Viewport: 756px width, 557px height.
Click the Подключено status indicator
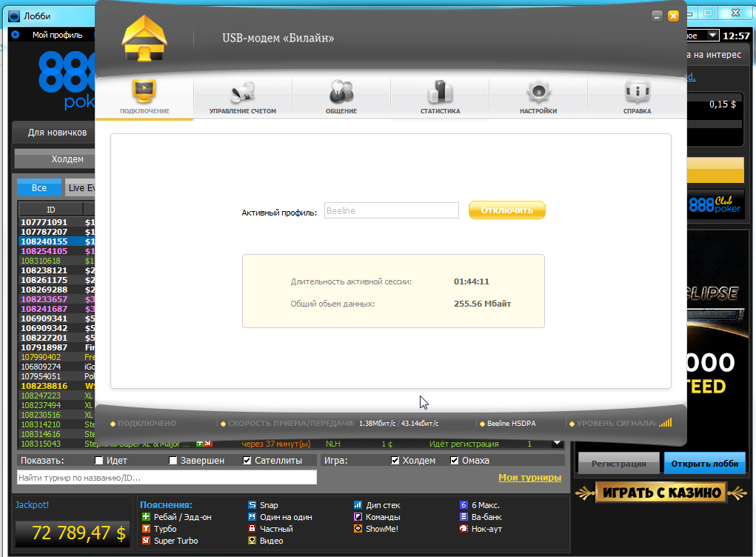143,424
